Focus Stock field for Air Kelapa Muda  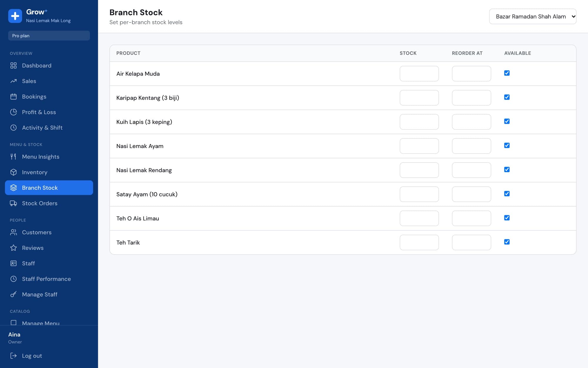pyautogui.click(x=419, y=74)
